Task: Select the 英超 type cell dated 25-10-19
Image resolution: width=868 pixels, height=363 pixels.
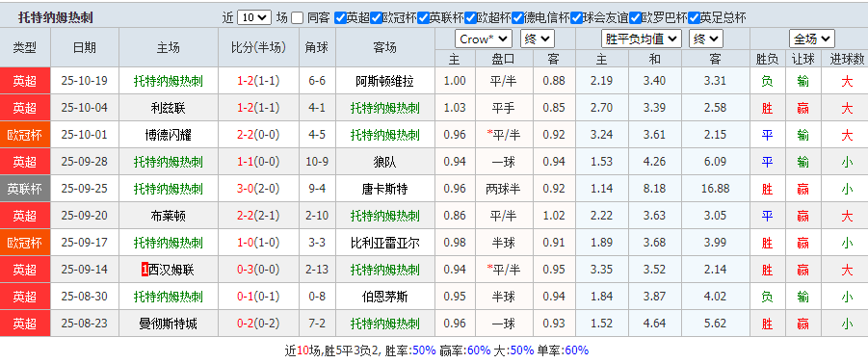Action: click(x=25, y=81)
